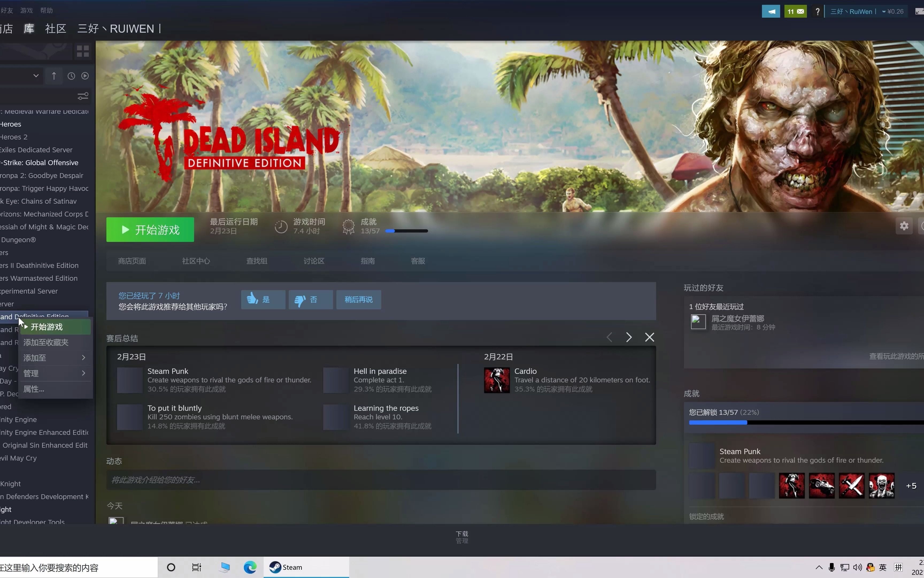Select 开始游戏 in context menu
Image resolution: width=924 pixels, height=578 pixels.
55,327
